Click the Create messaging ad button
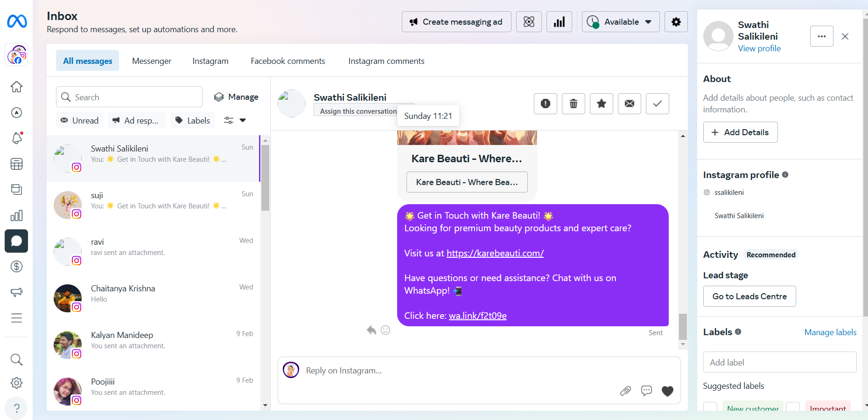Screen dimensions: 868x420 click(456, 22)
